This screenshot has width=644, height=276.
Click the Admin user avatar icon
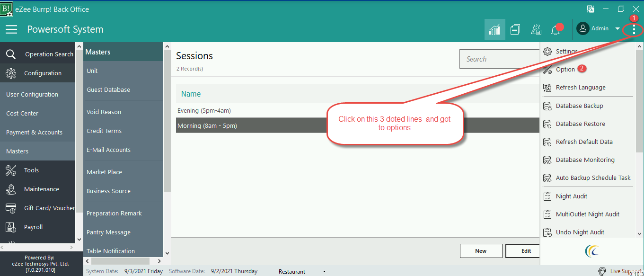582,28
